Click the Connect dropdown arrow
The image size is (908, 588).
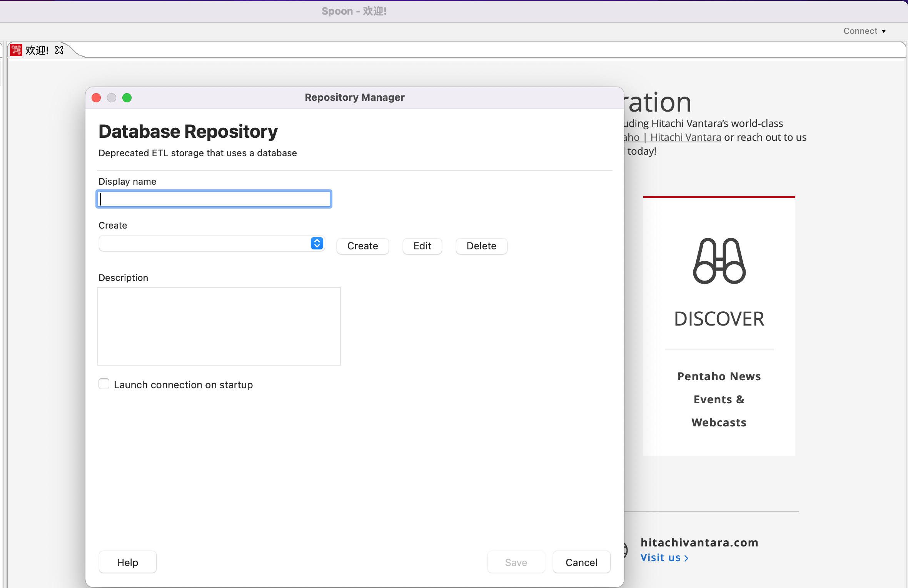[x=884, y=31]
